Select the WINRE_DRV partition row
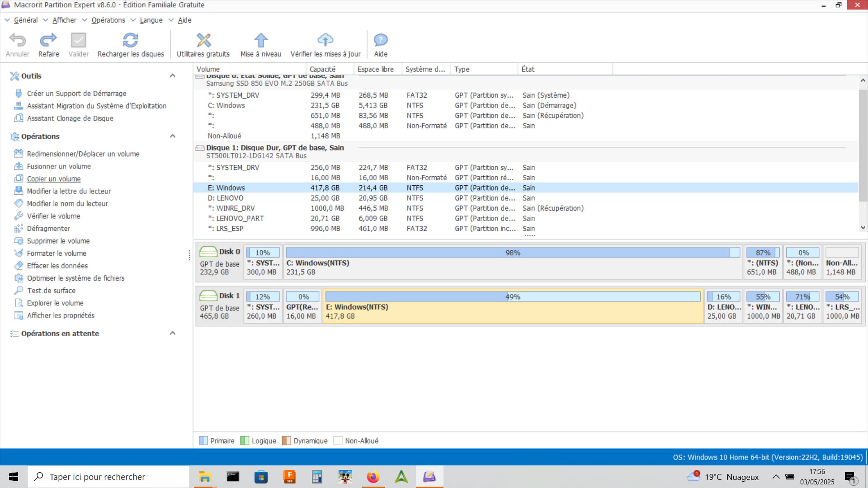Viewport: 868px width, 488px height. click(526, 208)
